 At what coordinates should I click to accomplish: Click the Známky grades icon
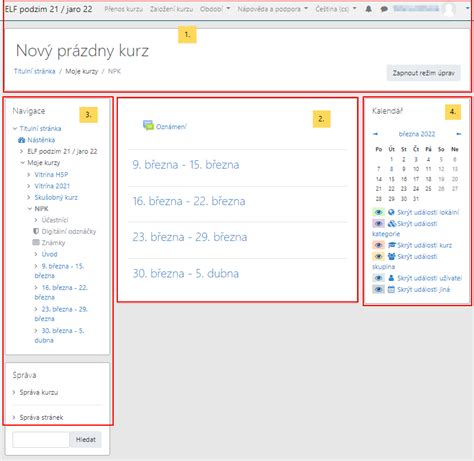36,242
